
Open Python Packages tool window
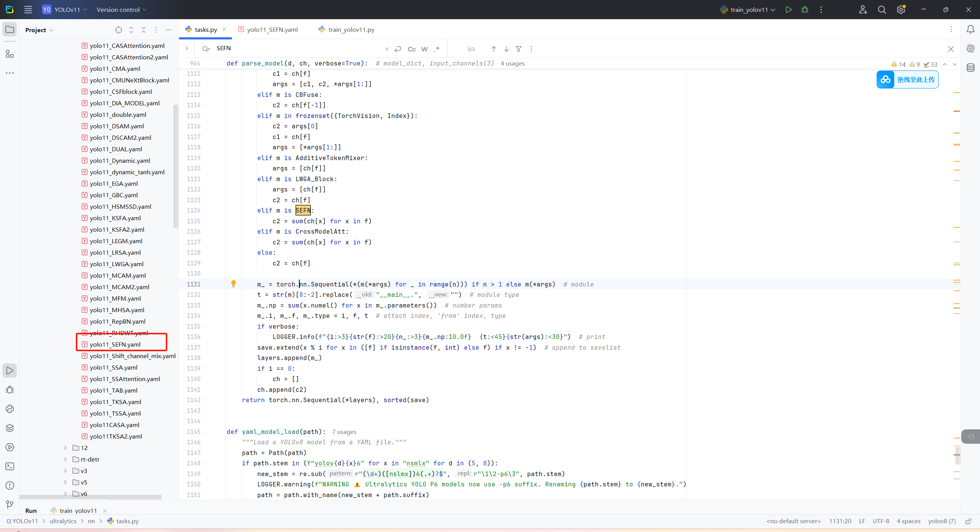pos(10,428)
